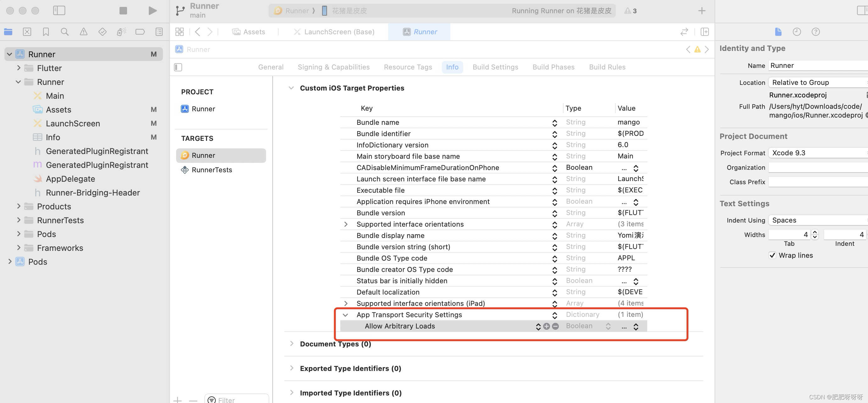Add a row next to Allow Arbitrary Loads
The width and height of the screenshot is (868, 403).
(546, 326)
